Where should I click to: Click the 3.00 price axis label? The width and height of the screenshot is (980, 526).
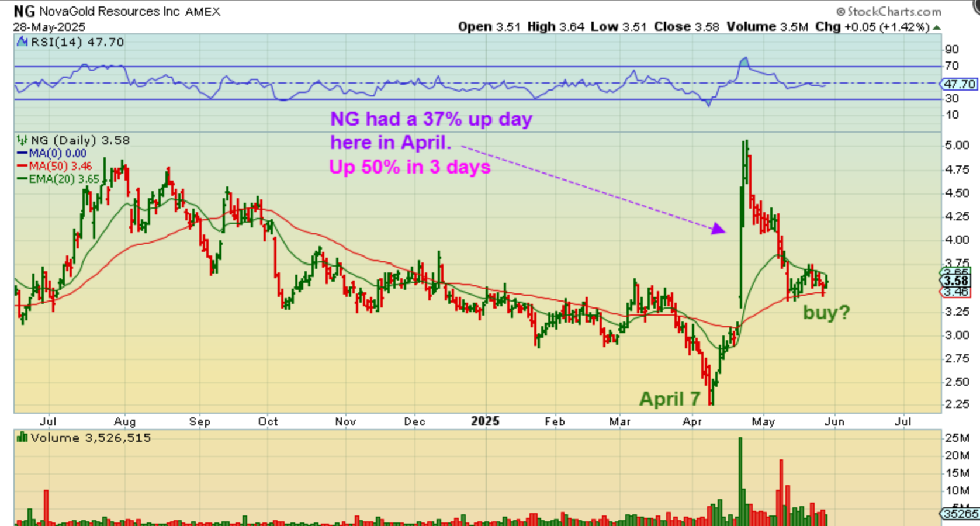[x=957, y=335]
